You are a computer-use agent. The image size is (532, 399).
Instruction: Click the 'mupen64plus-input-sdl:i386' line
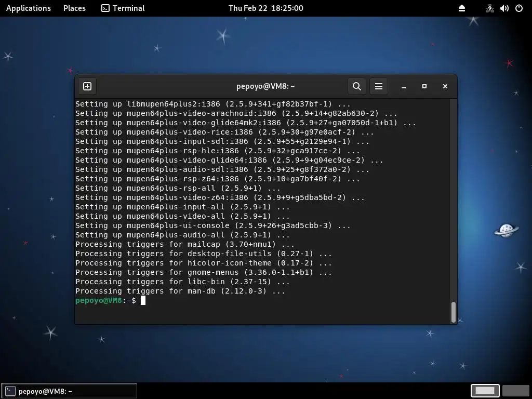pos(222,141)
